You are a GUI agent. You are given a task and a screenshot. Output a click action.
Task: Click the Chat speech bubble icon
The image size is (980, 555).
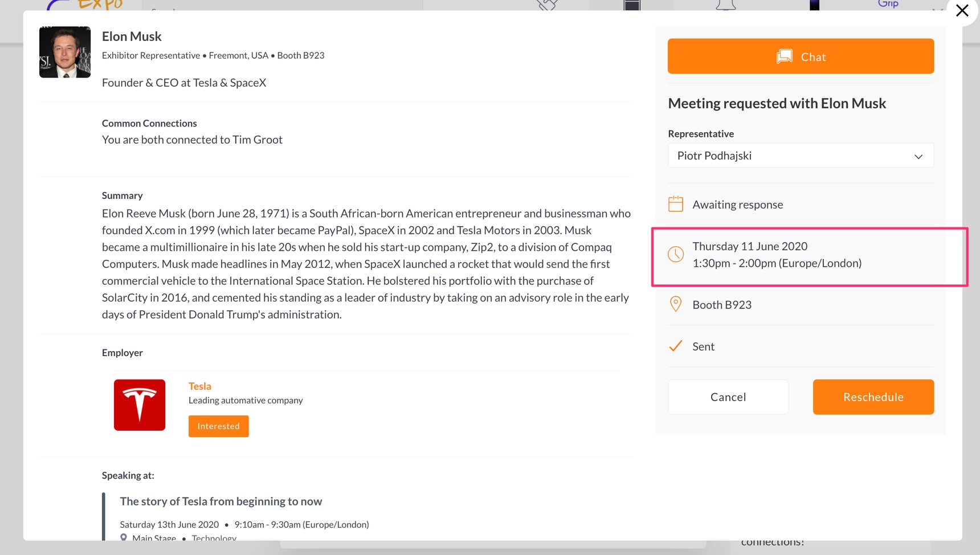pyautogui.click(x=784, y=56)
